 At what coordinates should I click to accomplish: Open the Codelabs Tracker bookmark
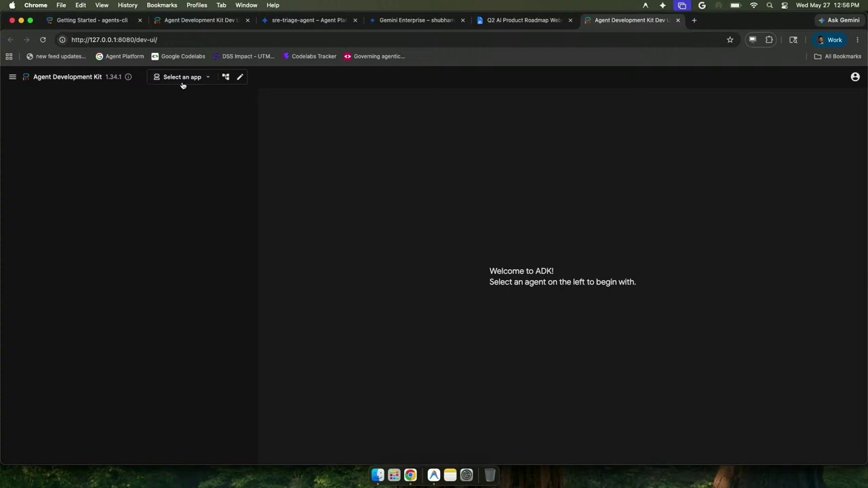[309, 56]
